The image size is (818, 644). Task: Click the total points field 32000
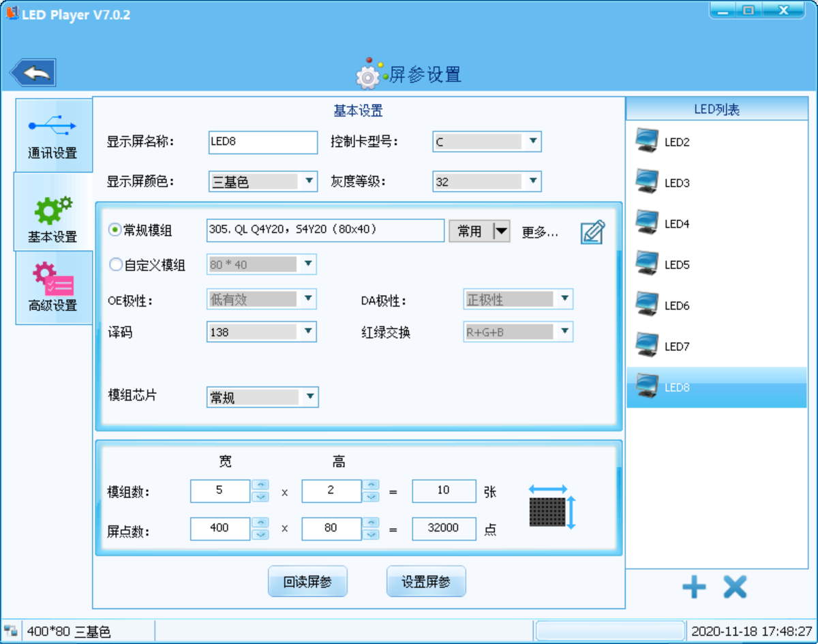tap(444, 528)
